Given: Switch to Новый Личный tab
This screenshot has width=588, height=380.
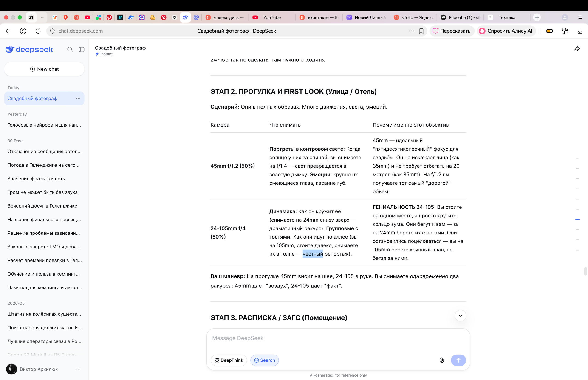Looking at the screenshot, I should pos(366,17).
